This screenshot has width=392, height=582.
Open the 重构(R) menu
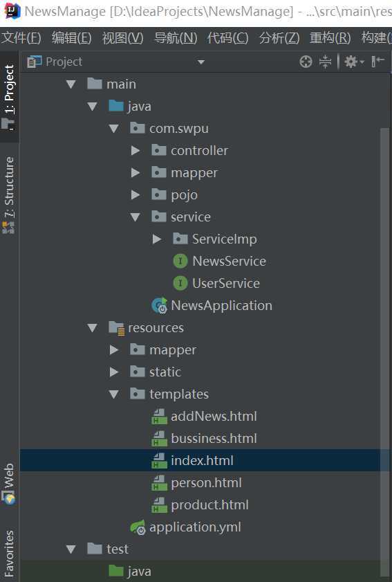pos(330,38)
